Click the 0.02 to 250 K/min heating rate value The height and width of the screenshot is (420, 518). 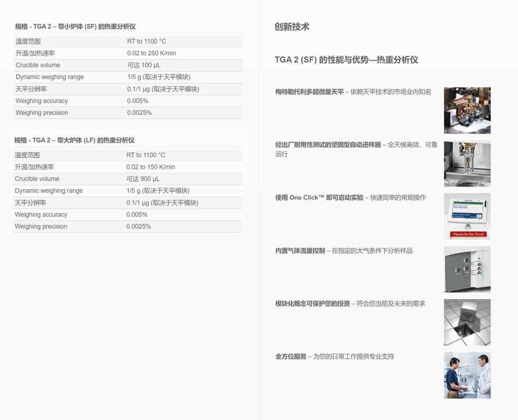(151, 53)
